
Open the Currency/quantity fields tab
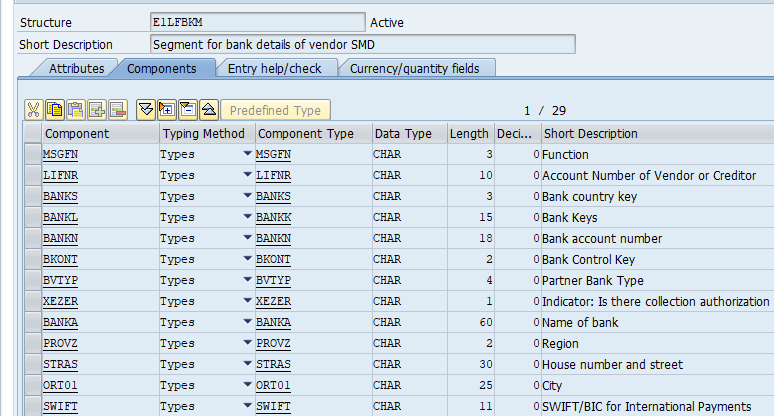click(x=414, y=68)
